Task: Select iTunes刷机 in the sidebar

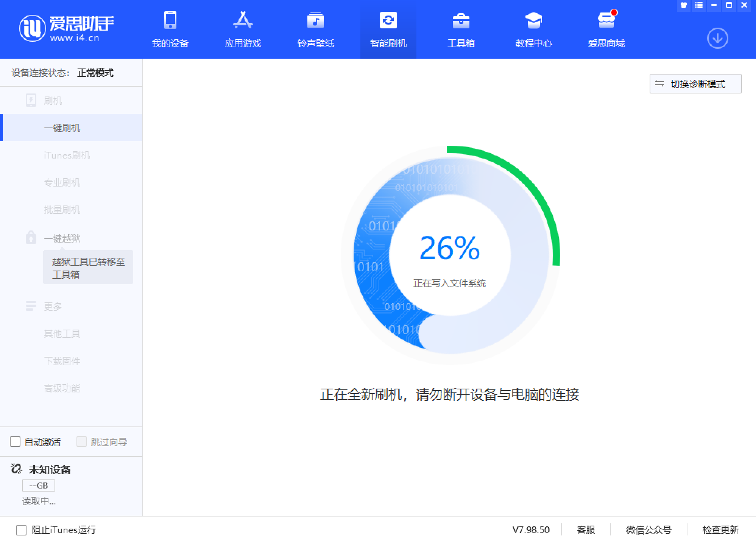Action: click(x=67, y=155)
